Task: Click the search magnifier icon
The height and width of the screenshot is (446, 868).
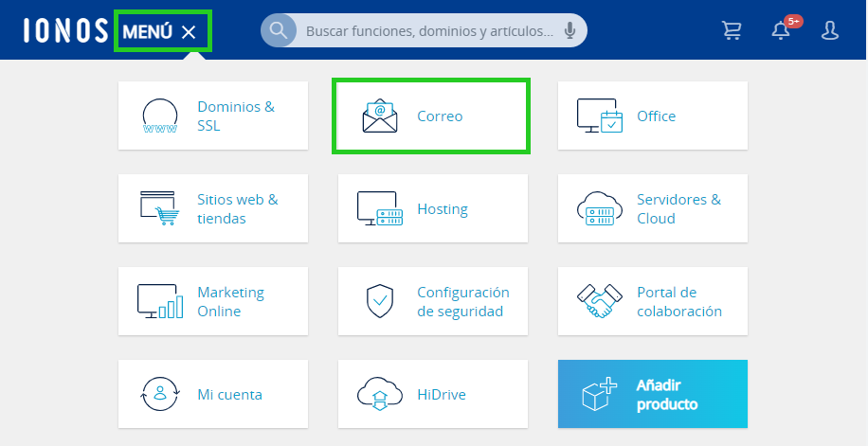Action: click(278, 30)
